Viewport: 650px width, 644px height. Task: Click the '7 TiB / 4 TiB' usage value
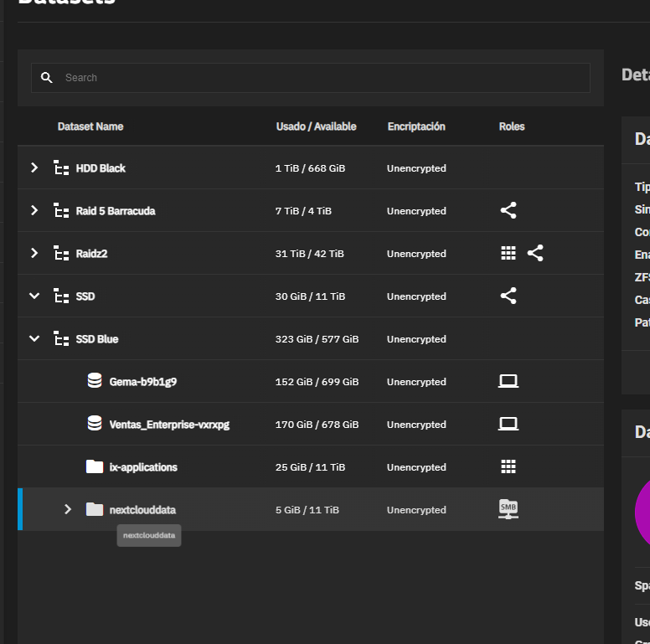click(303, 211)
